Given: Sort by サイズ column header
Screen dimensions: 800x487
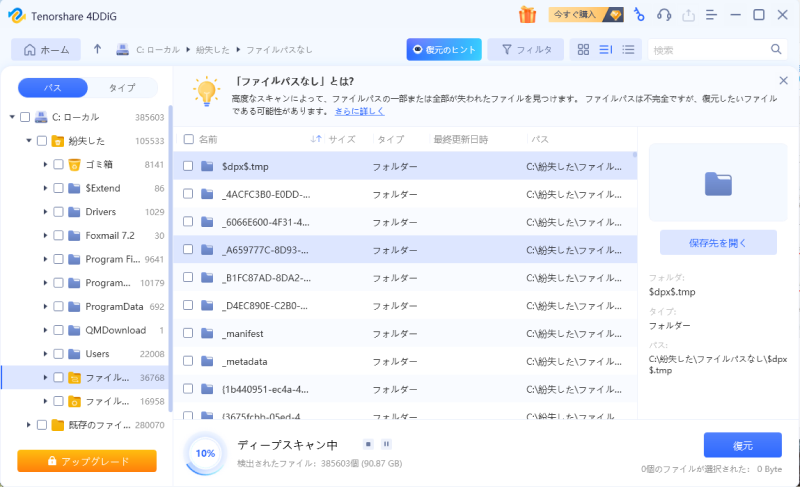Looking at the screenshot, I should point(342,139).
